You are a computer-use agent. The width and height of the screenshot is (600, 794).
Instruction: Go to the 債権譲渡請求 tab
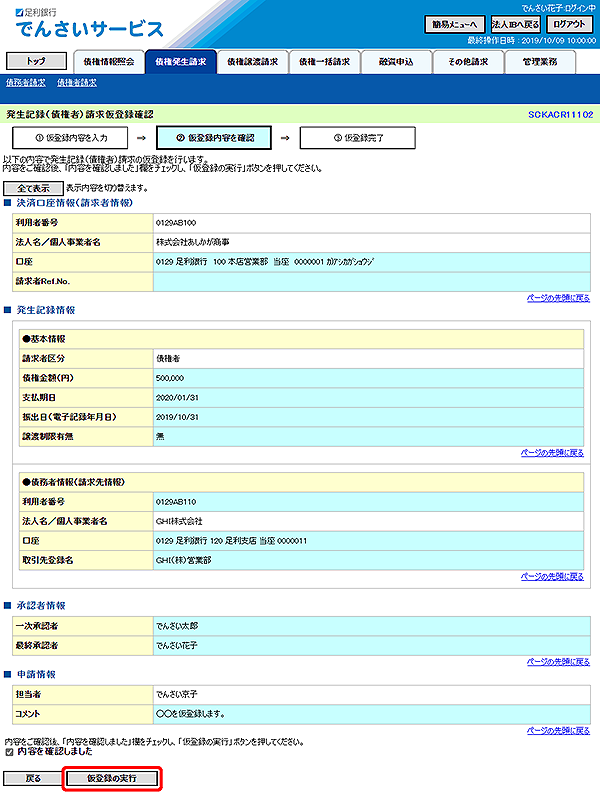252,61
